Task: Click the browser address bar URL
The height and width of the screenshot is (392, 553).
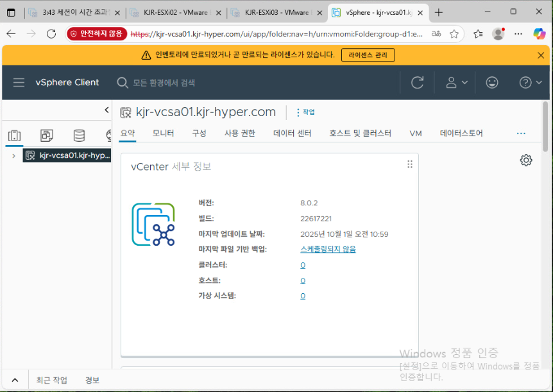Action: pyautogui.click(x=276, y=34)
